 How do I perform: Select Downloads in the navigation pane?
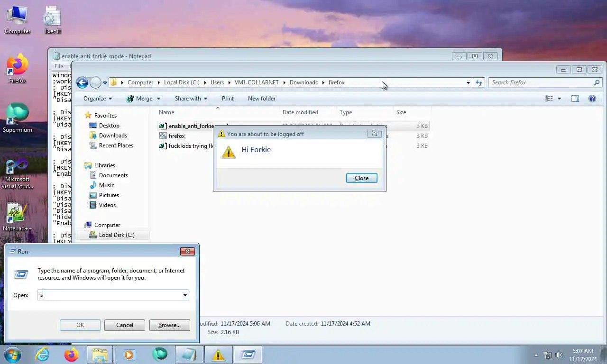coord(113,136)
